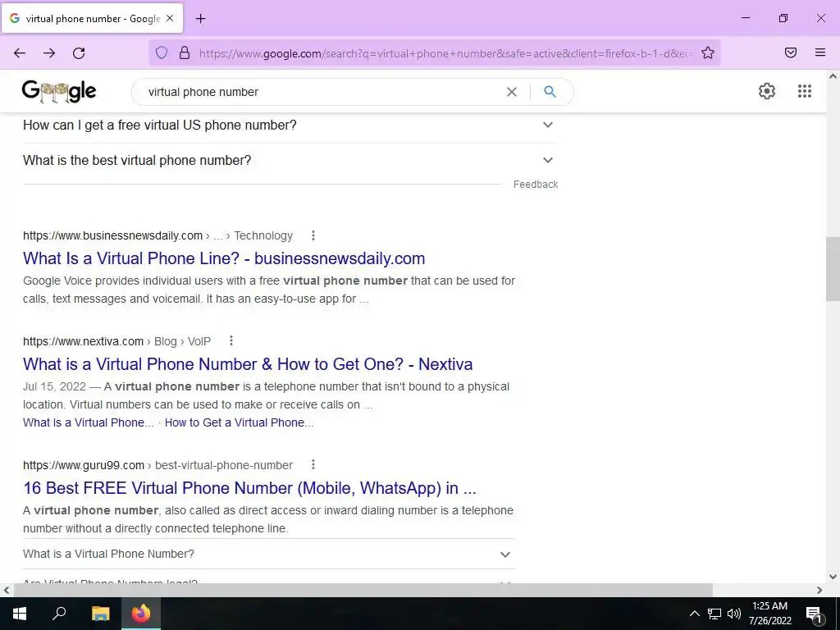Click the vertical scrollbar thumb
The image size is (840, 630).
point(833,269)
